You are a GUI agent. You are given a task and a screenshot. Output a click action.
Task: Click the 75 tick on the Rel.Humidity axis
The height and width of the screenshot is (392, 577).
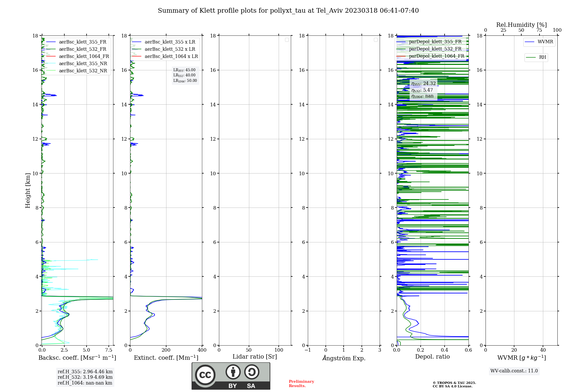click(539, 30)
